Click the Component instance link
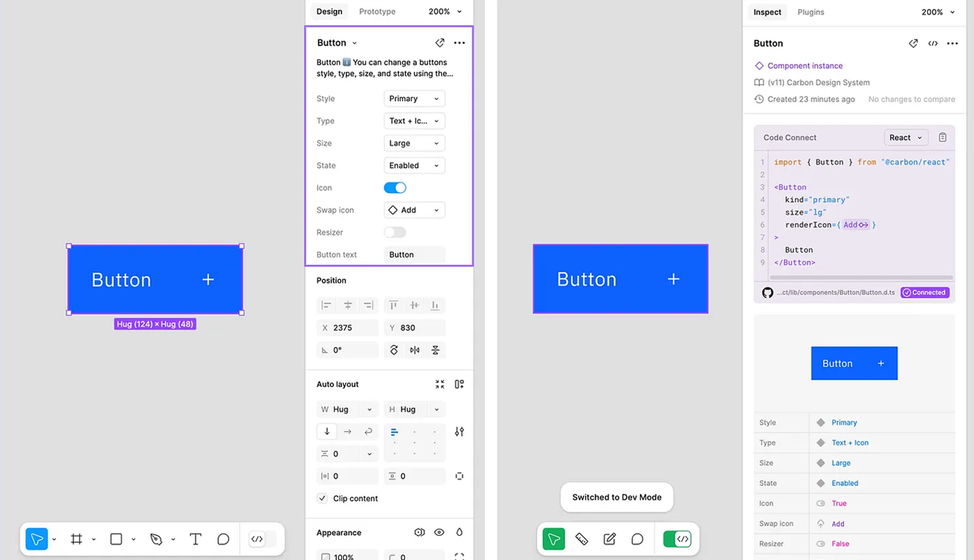 click(x=805, y=66)
